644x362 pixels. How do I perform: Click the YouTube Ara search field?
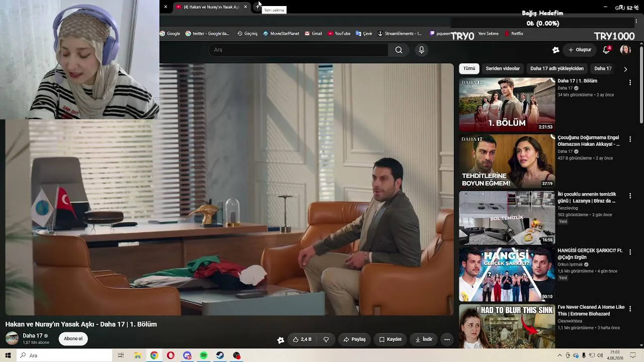tap(298, 50)
